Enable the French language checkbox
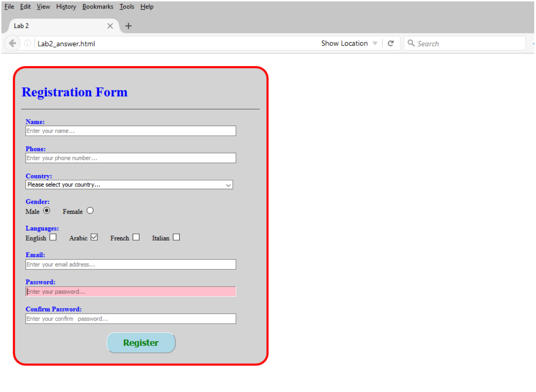The image size is (536, 392). click(136, 237)
